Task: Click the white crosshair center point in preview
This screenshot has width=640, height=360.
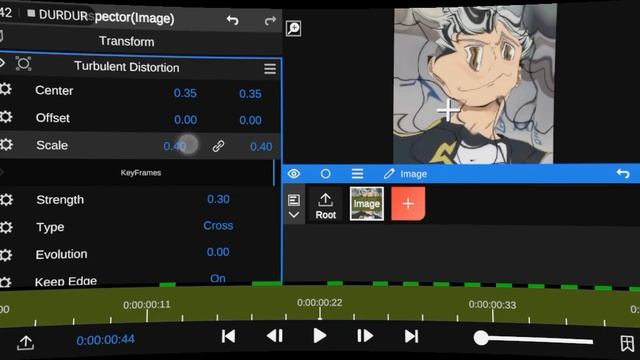Action: coord(448,110)
